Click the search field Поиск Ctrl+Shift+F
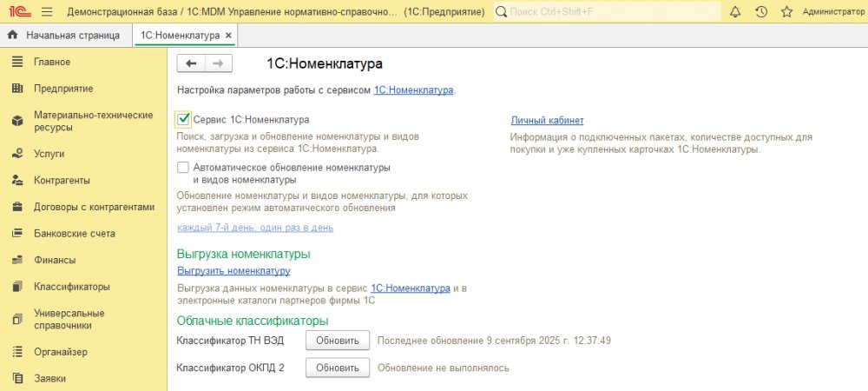The image size is (868, 391). (x=608, y=12)
